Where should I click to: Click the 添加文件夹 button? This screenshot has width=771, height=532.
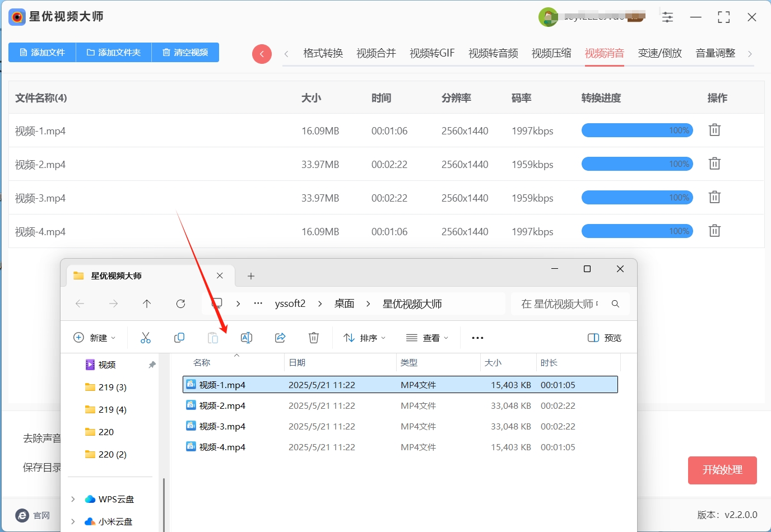click(114, 52)
